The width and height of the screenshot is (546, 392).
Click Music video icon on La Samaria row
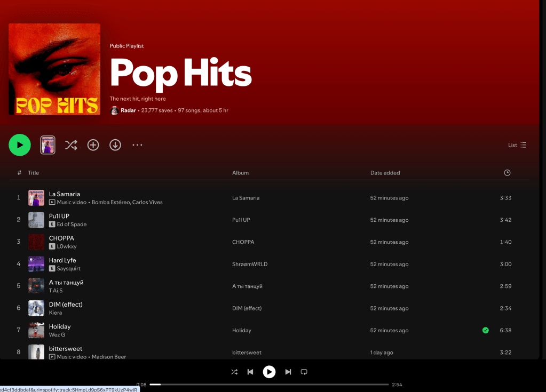pos(52,203)
